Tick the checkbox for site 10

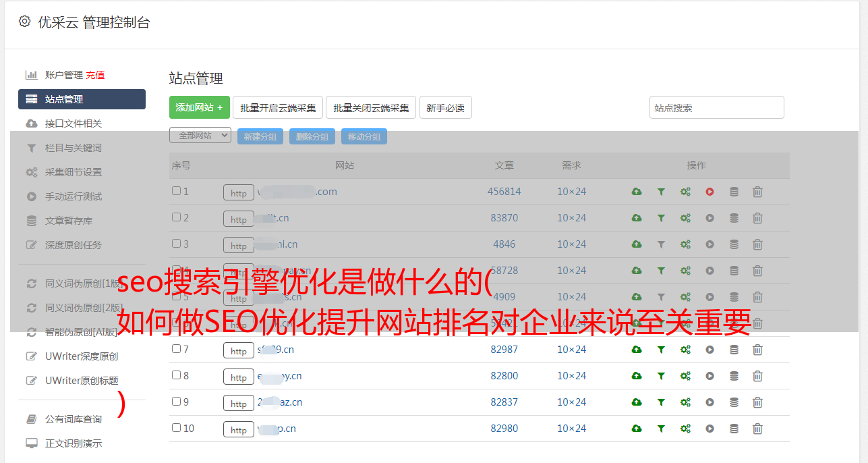point(176,428)
